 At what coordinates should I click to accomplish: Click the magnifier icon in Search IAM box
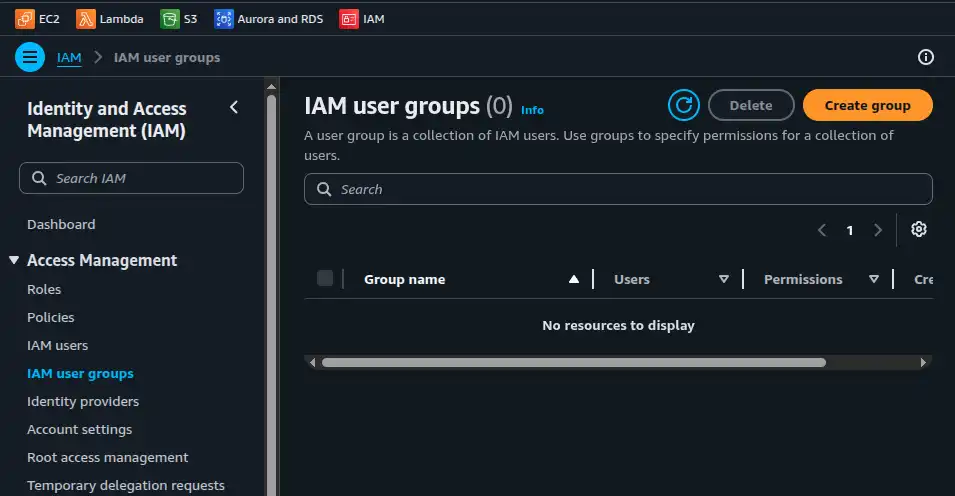[x=39, y=178]
